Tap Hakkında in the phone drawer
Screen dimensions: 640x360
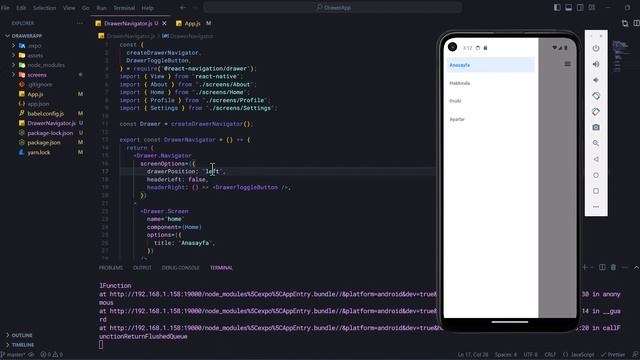pos(460,83)
